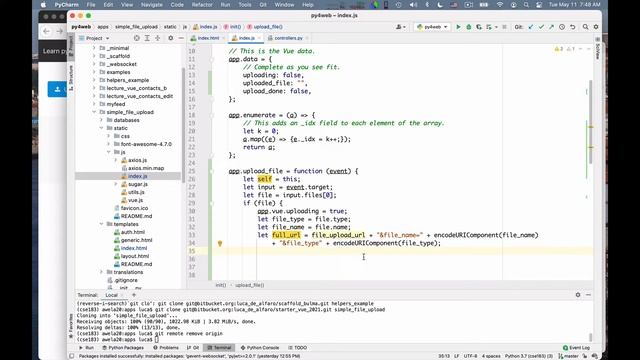Run with coverage icon

click(479, 27)
